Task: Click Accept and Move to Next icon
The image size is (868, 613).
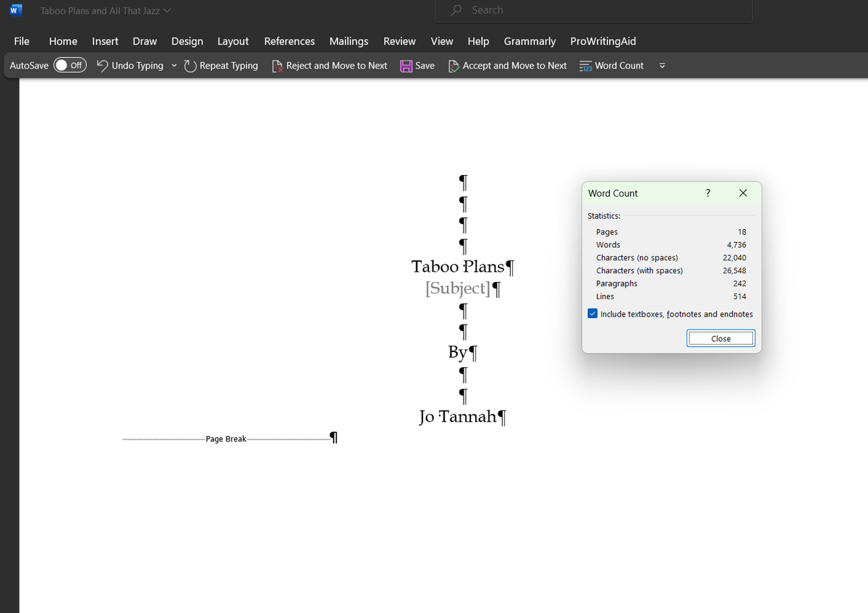Action: tap(454, 66)
